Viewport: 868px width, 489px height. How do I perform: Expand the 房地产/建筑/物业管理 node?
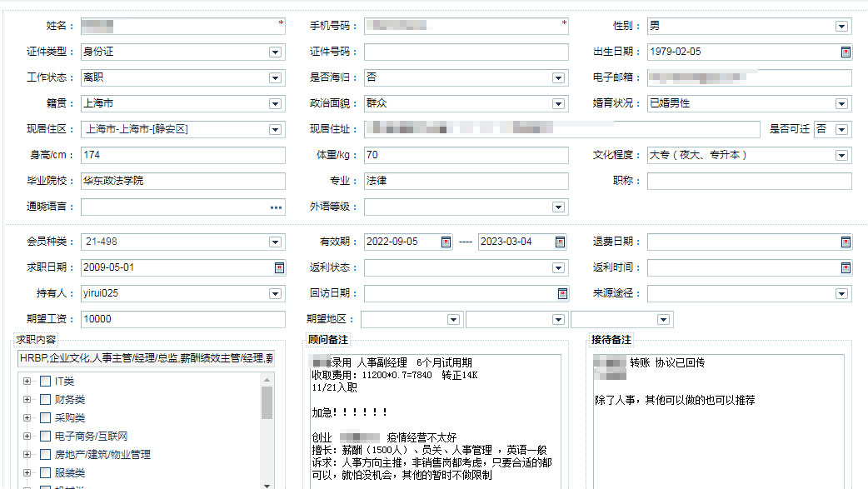click(27, 454)
